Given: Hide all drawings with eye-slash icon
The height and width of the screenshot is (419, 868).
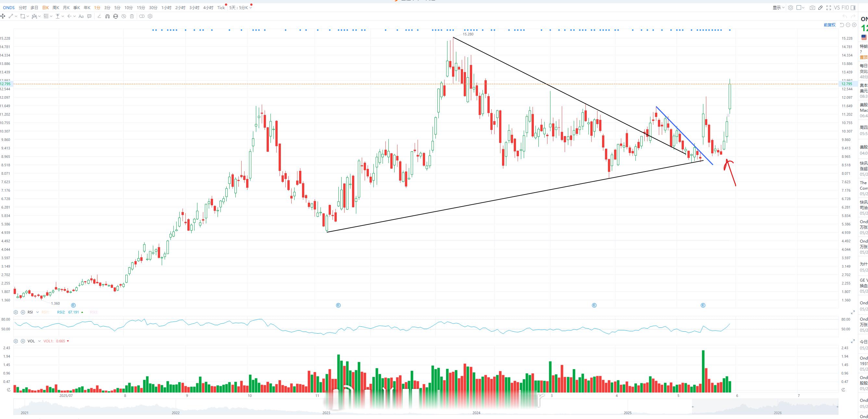Looking at the screenshot, I should pyautogui.click(x=124, y=16).
